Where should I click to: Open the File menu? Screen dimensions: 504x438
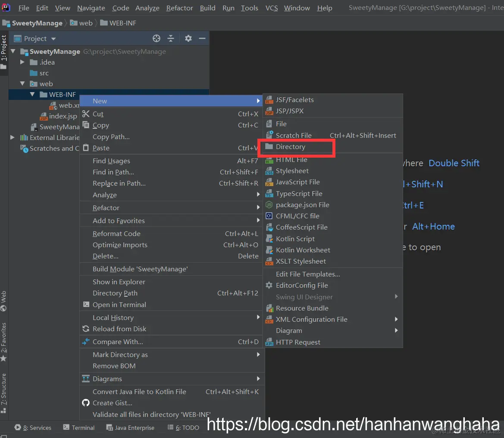[23, 8]
